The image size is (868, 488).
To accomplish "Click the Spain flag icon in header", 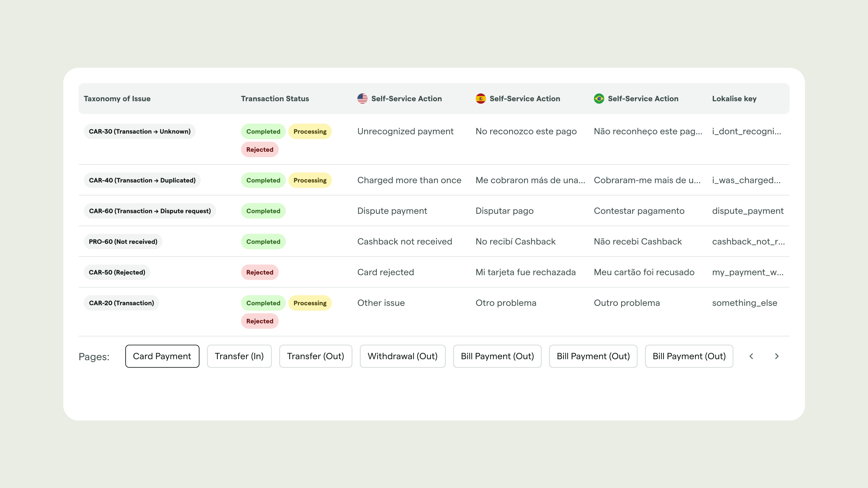I will [480, 99].
